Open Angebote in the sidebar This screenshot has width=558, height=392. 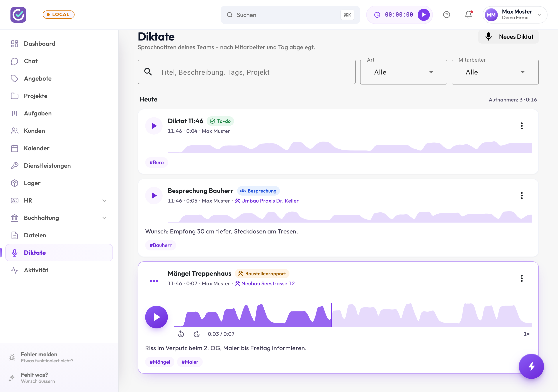[59, 78]
